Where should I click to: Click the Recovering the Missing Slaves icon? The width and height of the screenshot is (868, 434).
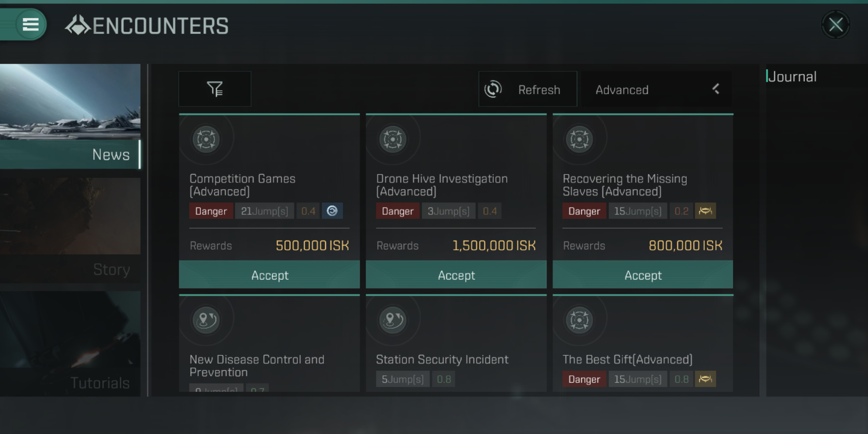(x=579, y=139)
